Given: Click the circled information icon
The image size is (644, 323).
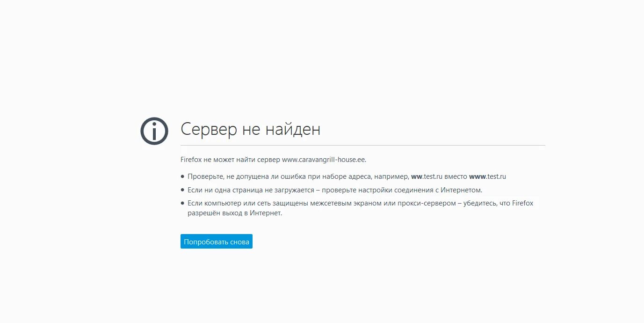Looking at the screenshot, I should point(154,131).
